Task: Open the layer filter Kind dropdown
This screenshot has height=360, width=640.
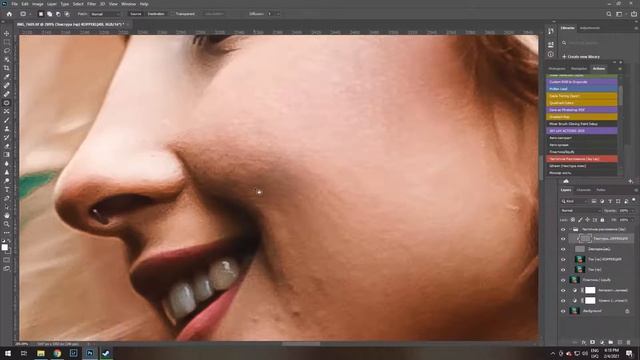Action: coord(574,201)
